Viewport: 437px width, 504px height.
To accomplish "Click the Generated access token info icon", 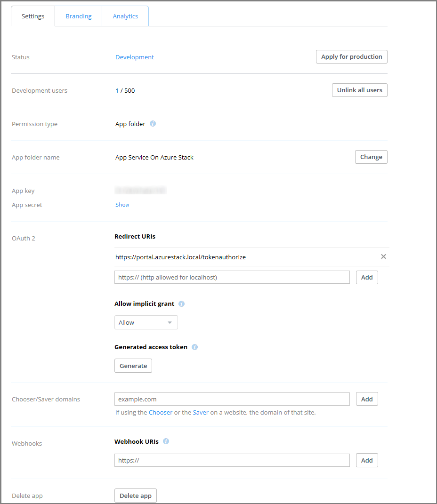I will point(194,347).
